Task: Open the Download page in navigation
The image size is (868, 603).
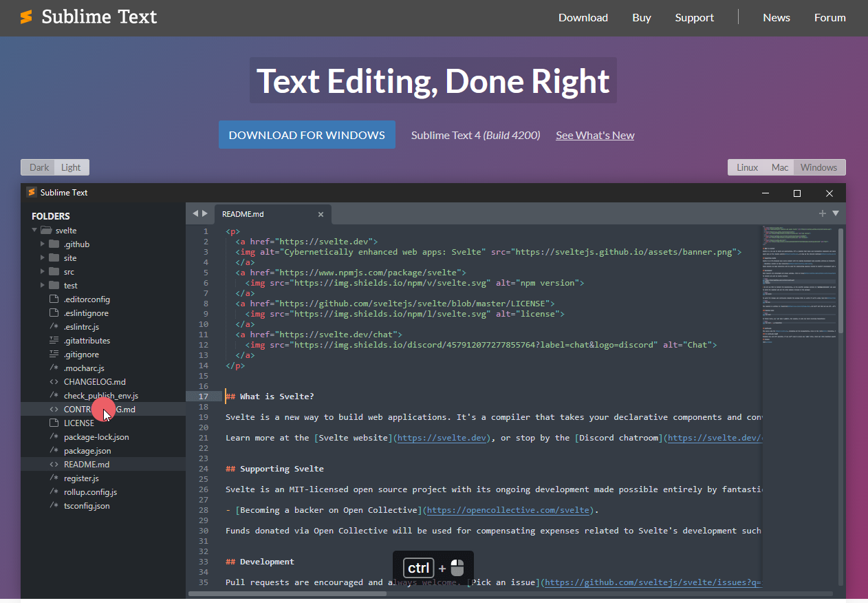Action: [583, 18]
